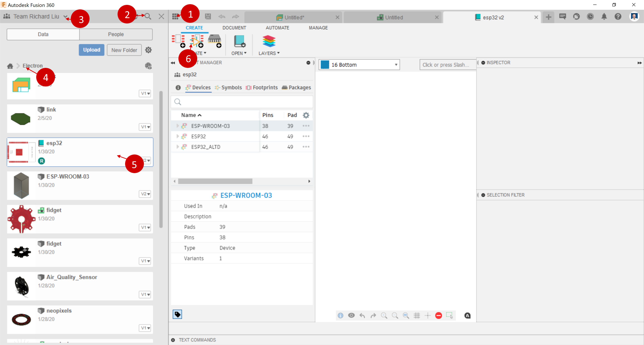The width and height of the screenshot is (644, 345).
Task: Open the Layers stack icon
Action: click(269, 41)
